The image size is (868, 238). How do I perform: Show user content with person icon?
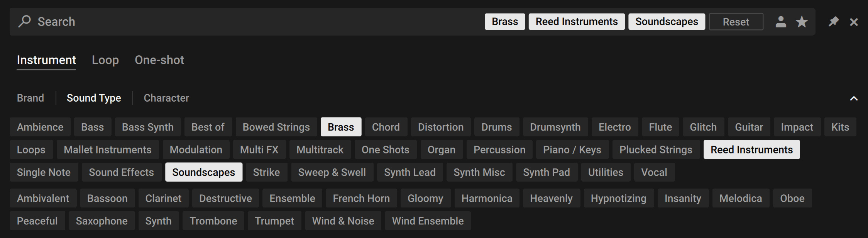pyautogui.click(x=781, y=22)
